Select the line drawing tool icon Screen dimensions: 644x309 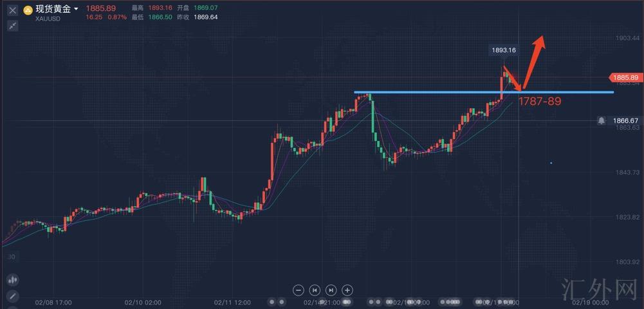12,297
